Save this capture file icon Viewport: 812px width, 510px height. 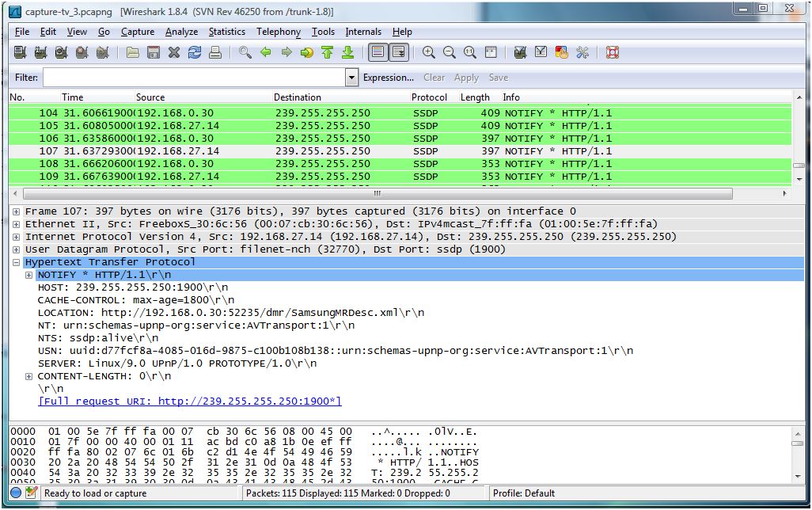154,52
